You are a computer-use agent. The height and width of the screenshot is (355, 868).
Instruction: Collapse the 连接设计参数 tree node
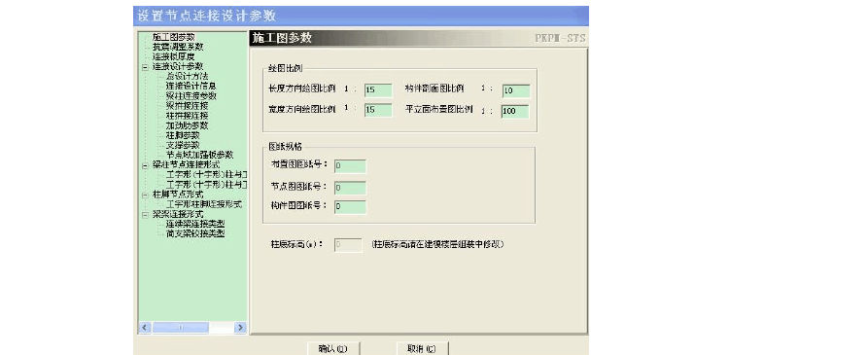click(x=145, y=67)
